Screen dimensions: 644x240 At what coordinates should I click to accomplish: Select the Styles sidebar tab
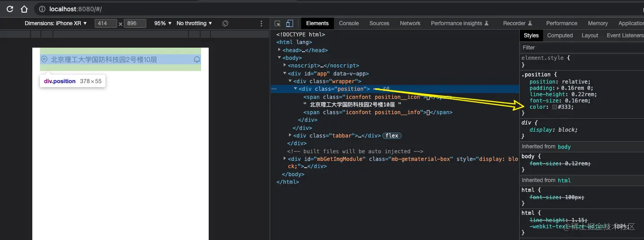tap(531, 36)
